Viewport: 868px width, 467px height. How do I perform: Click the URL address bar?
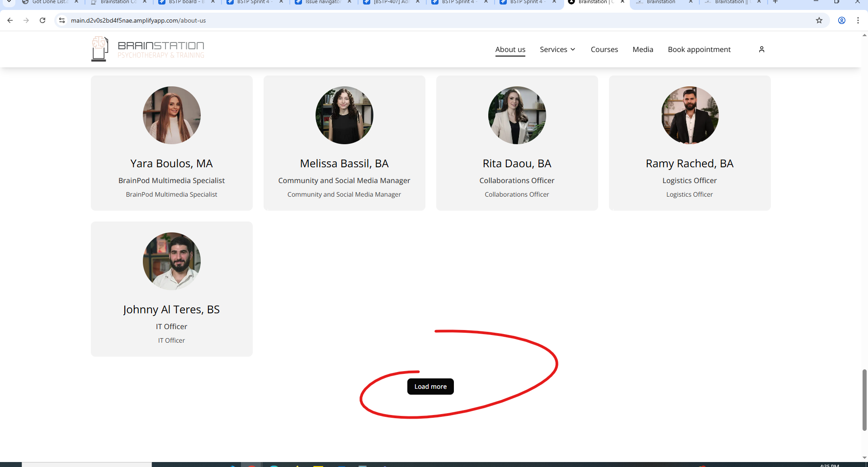coord(407,20)
